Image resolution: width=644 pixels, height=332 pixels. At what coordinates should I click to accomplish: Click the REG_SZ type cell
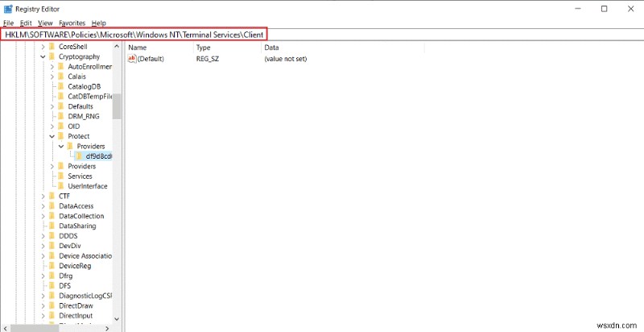point(208,59)
